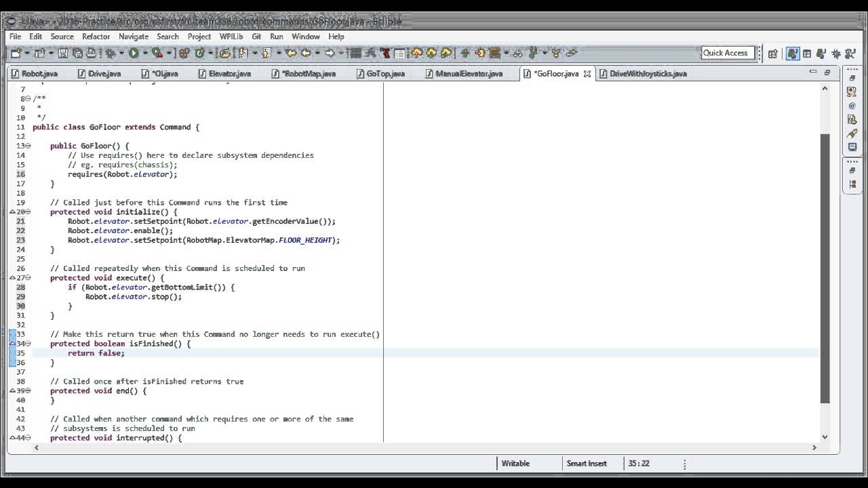Maximize the editor area

827,72
